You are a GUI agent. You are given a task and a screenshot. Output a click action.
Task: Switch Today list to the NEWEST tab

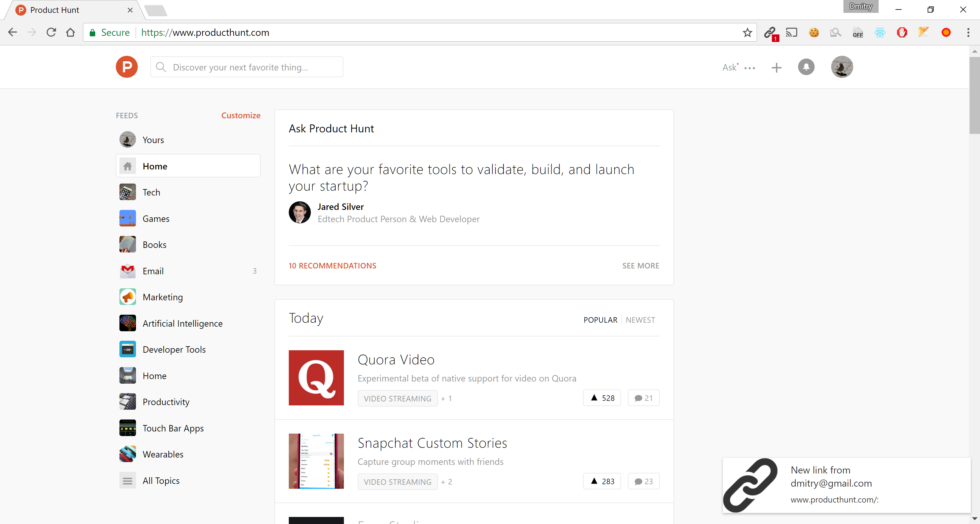[640, 320]
